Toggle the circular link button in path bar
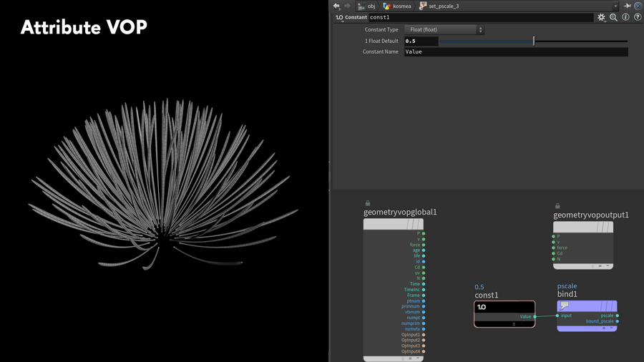This screenshot has width=644, height=362. [x=638, y=6]
